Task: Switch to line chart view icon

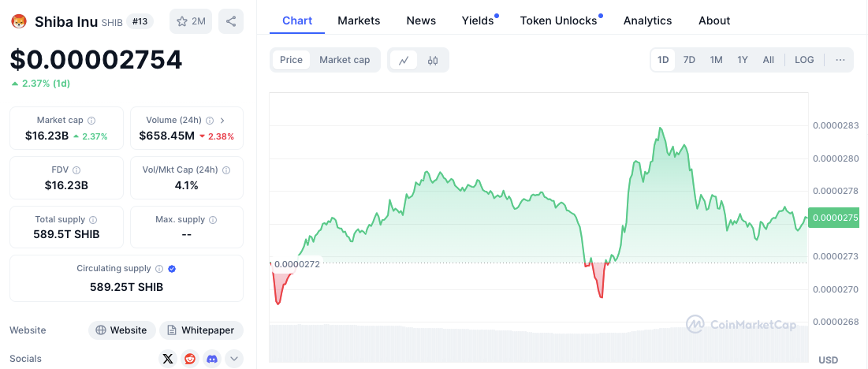Action: pyautogui.click(x=404, y=60)
